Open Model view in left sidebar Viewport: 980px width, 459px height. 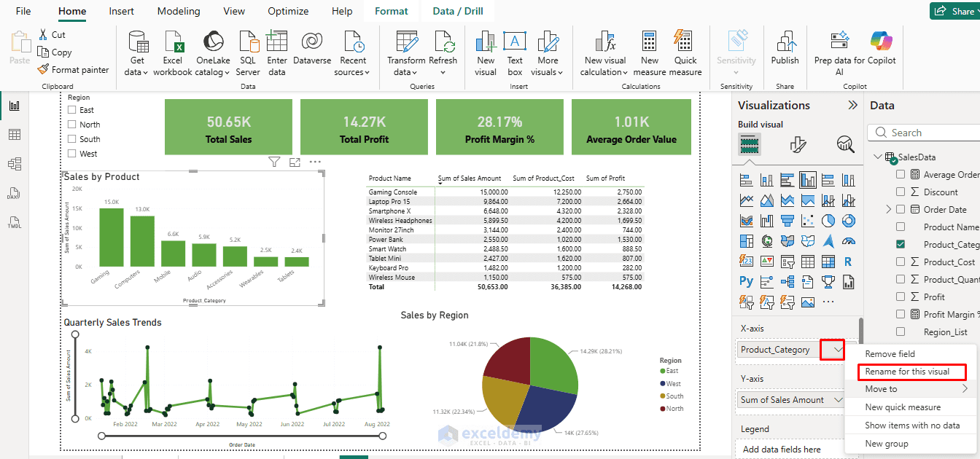point(14,164)
